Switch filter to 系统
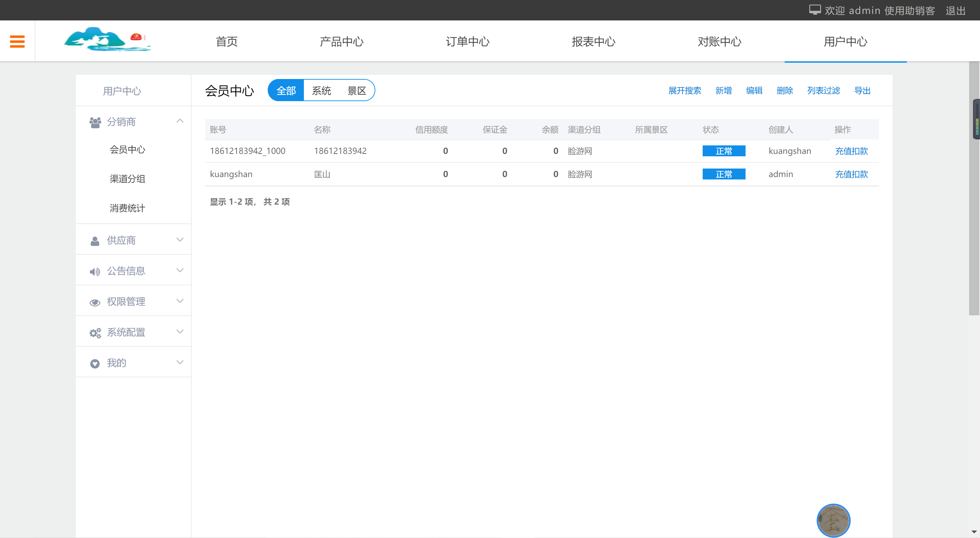 [x=321, y=91]
